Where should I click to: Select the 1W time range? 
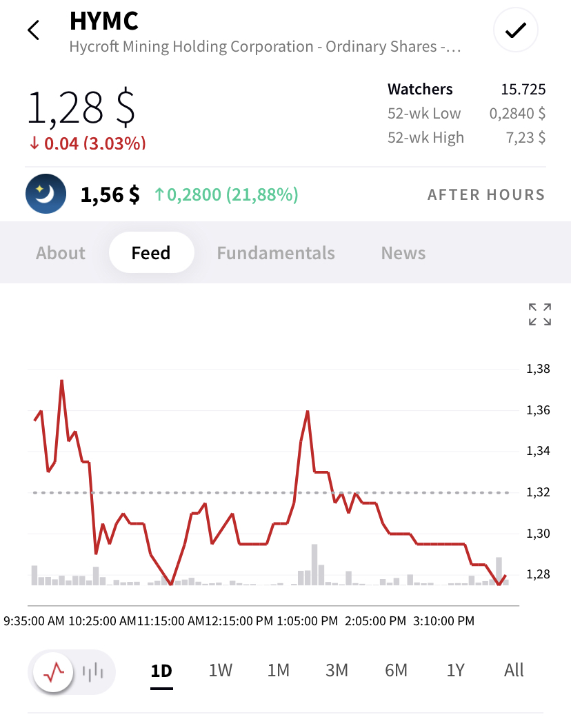[220, 670]
